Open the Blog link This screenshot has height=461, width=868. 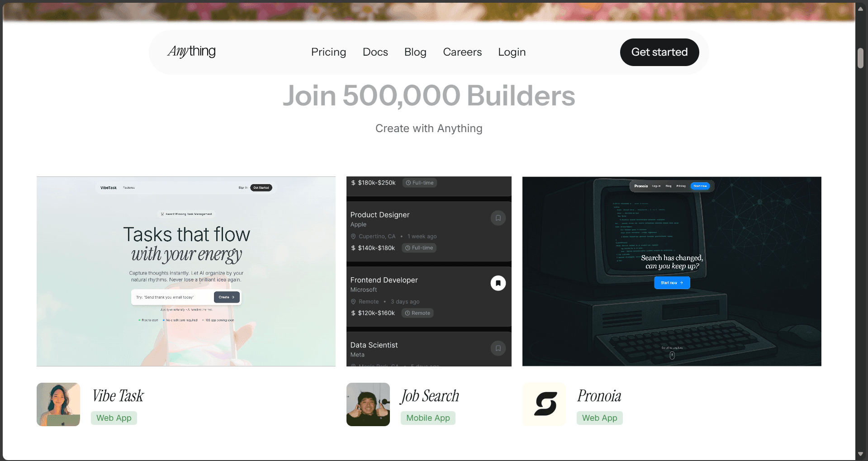point(415,52)
